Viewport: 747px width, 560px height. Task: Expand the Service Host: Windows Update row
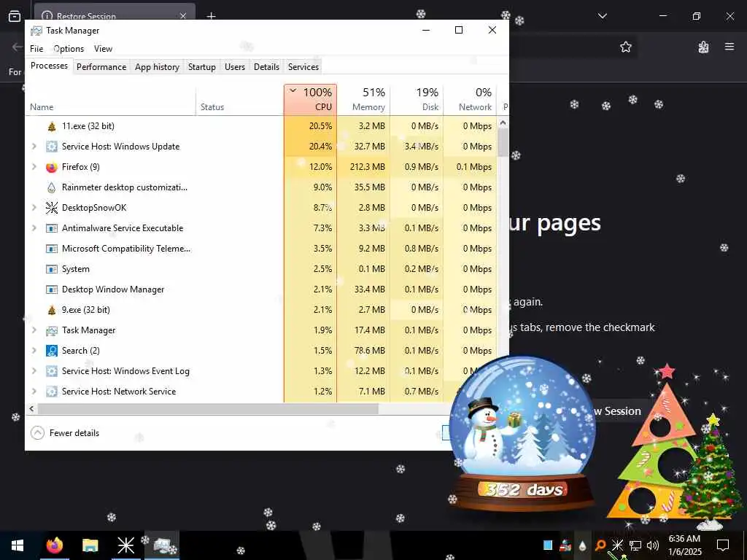point(34,147)
